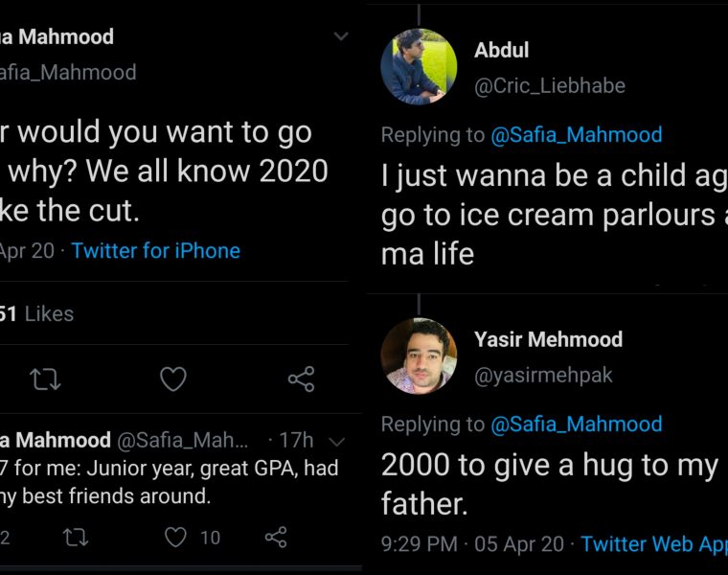Click the Abdul display name
The height and width of the screenshot is (575, 728).
[501, 50]
